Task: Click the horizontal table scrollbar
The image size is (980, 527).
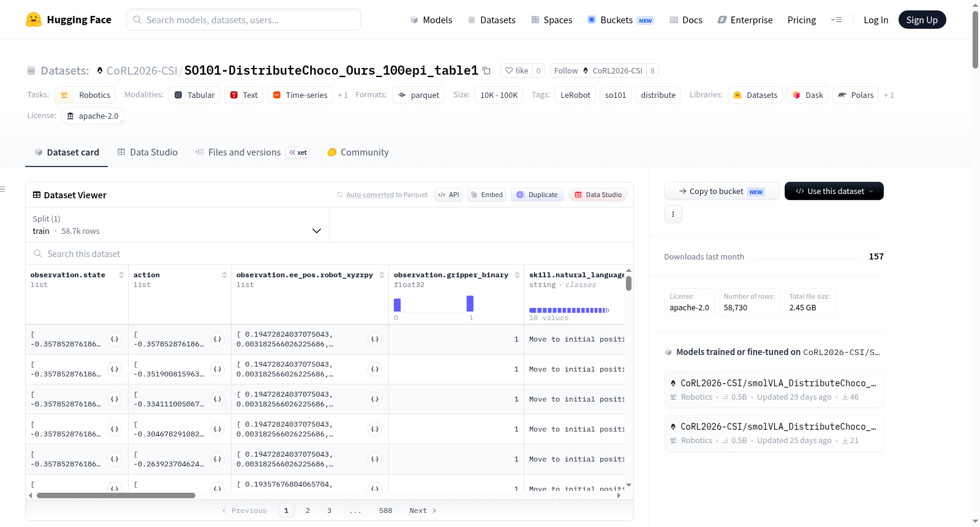Action: point(116,495)
